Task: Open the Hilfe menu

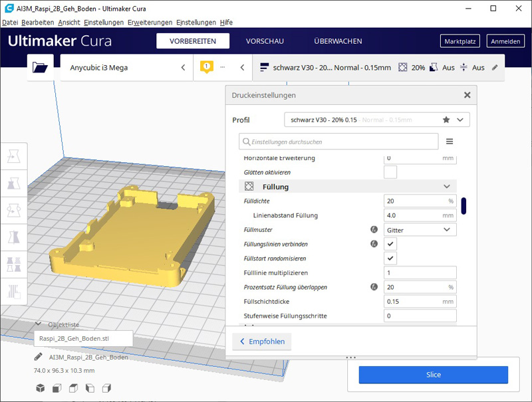Action: click(226, 23)
